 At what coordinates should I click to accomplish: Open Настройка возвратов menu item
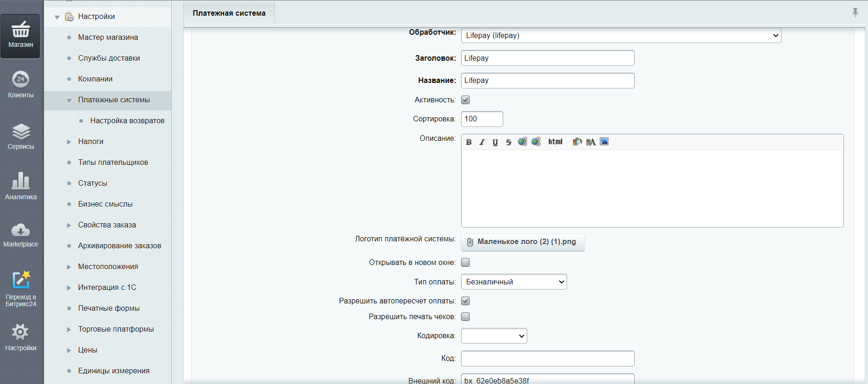[127, 120]
